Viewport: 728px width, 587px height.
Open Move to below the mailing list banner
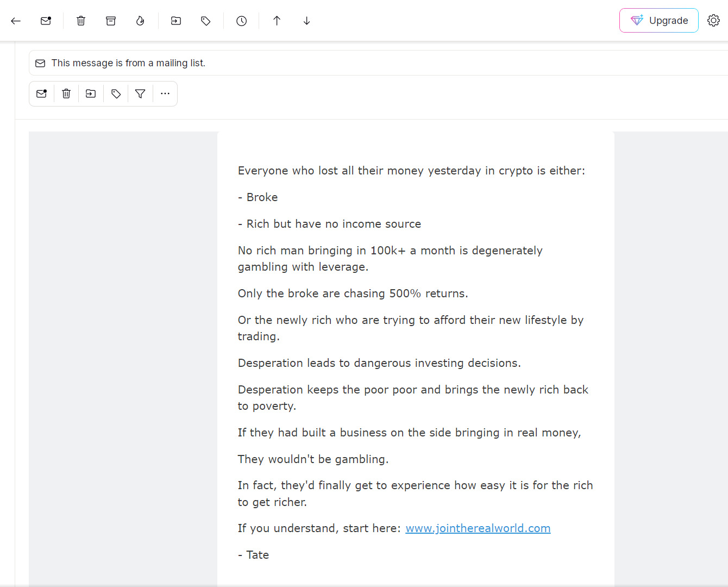(91, 93)
